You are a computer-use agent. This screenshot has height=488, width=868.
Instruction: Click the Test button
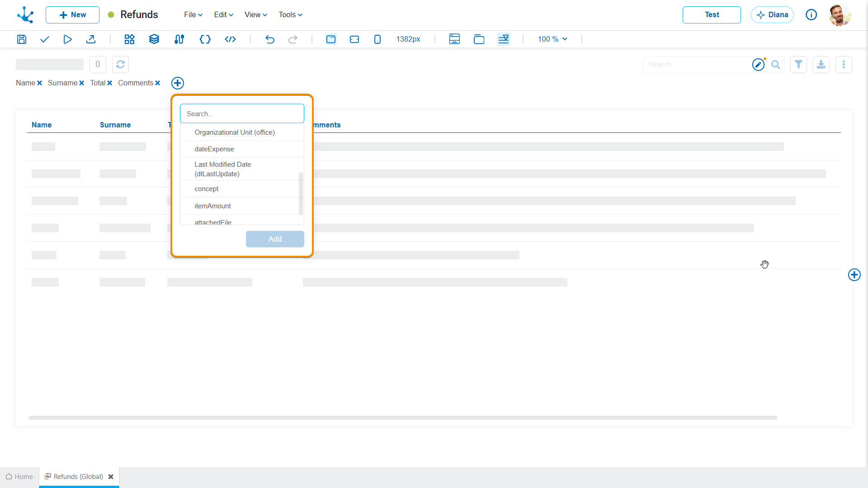tap(712, 15)
